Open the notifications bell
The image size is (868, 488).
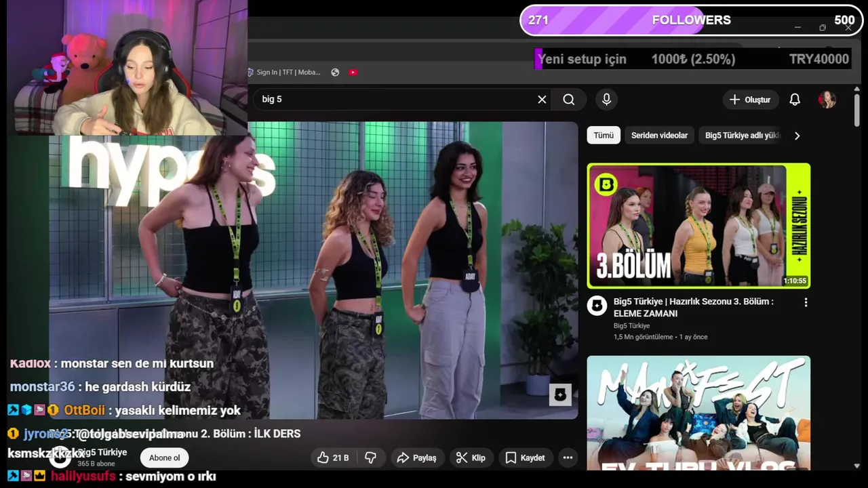click(x=795, y=100)
